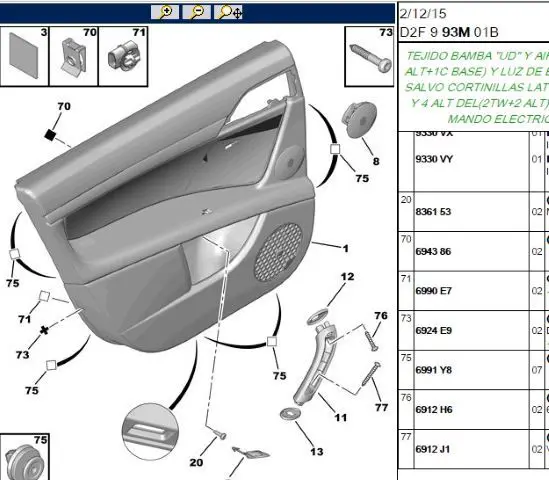Screen dimensions: 549x480
Task: Click callout number 13 for washer
Action: click(317, 452)
